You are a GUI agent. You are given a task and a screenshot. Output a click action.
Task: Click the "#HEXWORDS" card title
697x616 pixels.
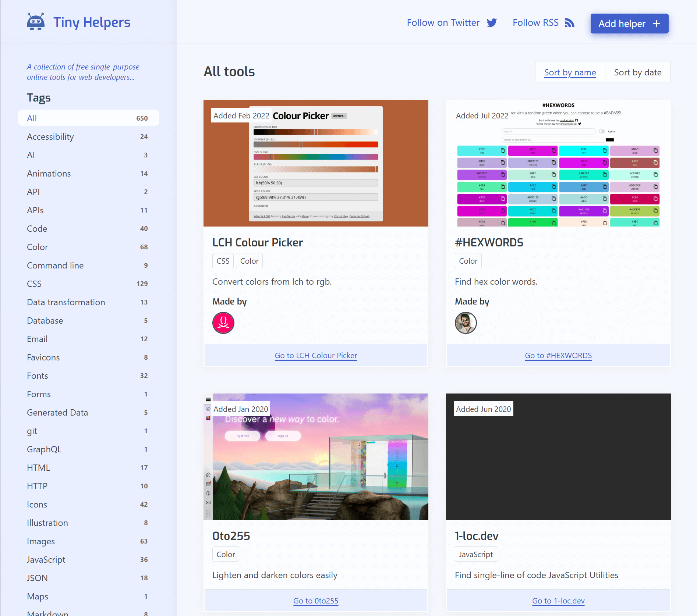click(489, 242)
